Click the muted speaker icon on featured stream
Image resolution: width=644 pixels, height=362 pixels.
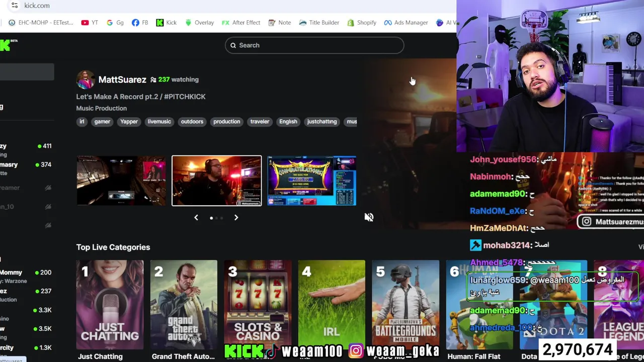tap(369, 217)
